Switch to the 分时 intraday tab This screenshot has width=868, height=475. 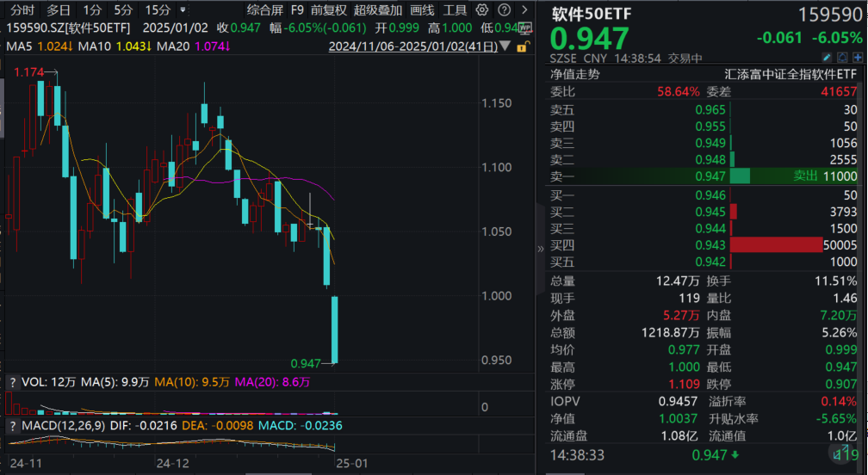22,10
